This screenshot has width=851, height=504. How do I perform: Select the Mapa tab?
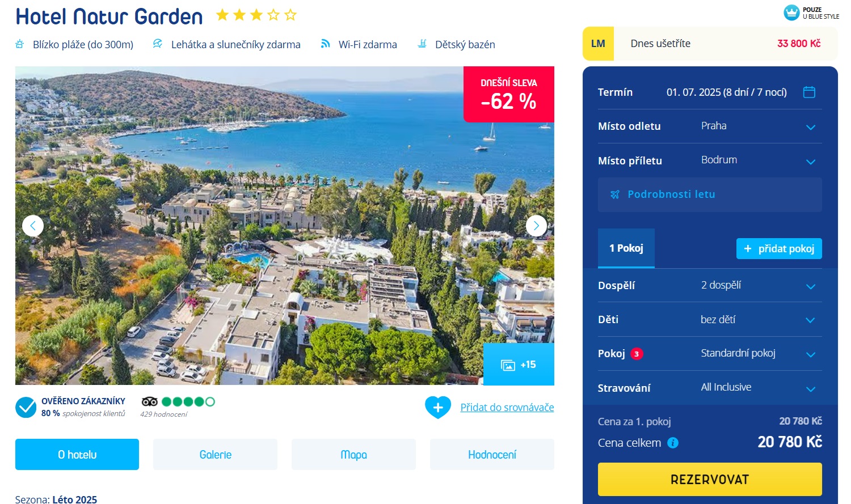click(x=353, y=455)
